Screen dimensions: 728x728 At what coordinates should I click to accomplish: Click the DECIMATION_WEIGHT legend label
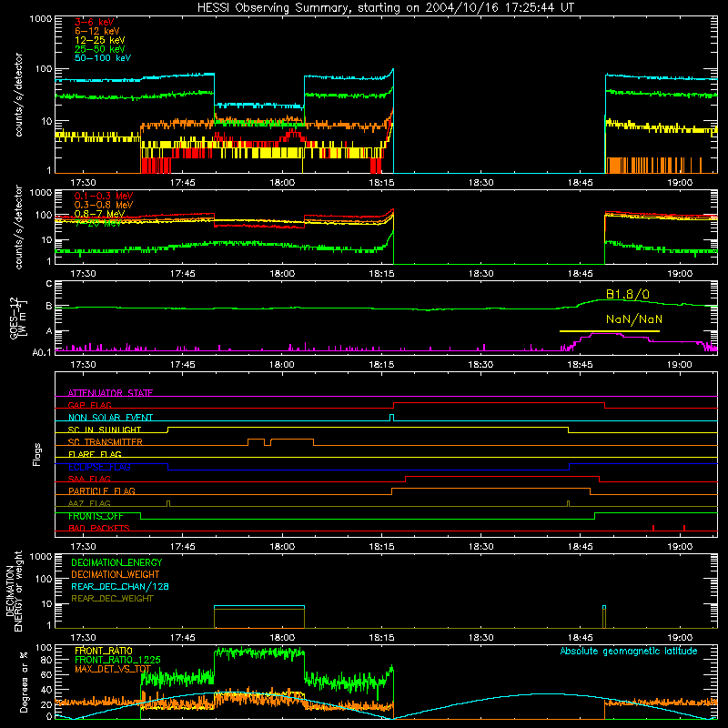116,575
